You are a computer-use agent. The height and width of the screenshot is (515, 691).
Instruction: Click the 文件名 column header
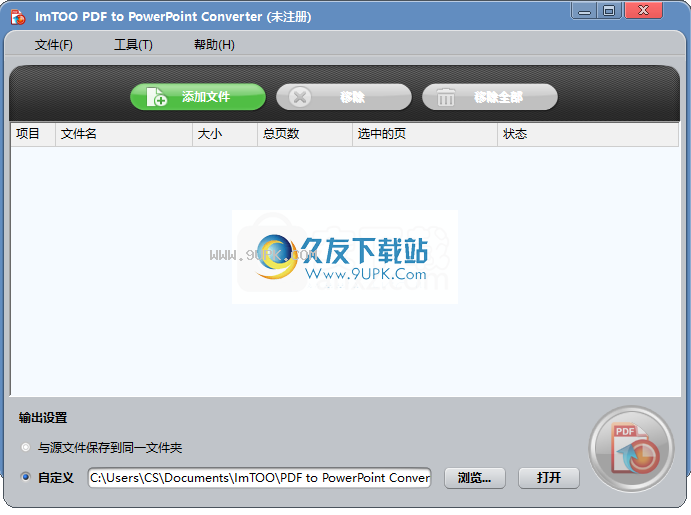point(124,134)
